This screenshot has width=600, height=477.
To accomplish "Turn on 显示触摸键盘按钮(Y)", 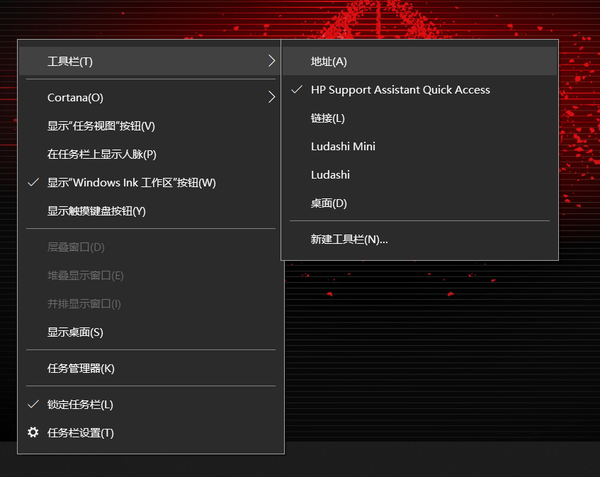I will coord(97,211).
